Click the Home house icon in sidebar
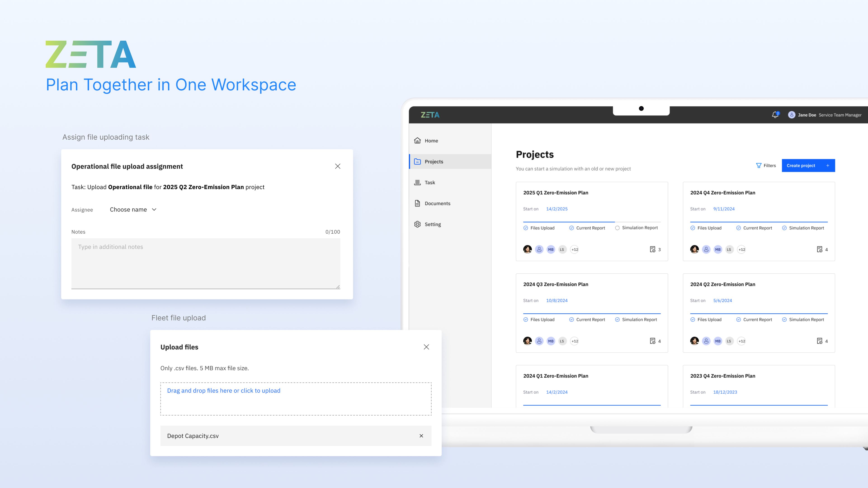The image size is (868, 488). coord(417,141)
